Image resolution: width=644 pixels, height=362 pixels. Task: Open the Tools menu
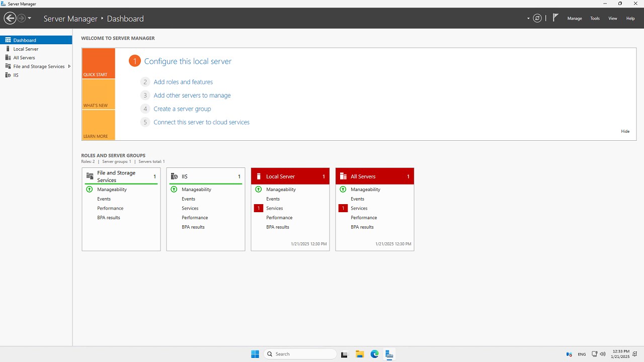(595, 18)
